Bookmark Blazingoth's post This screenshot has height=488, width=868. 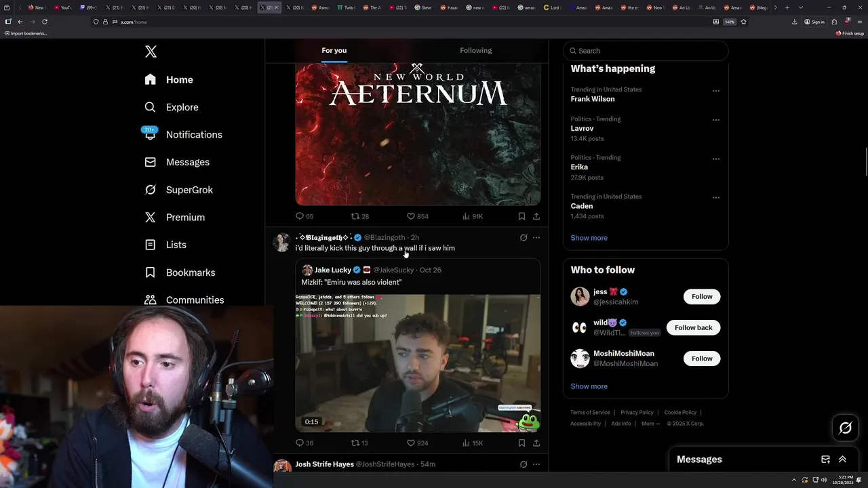521,443
